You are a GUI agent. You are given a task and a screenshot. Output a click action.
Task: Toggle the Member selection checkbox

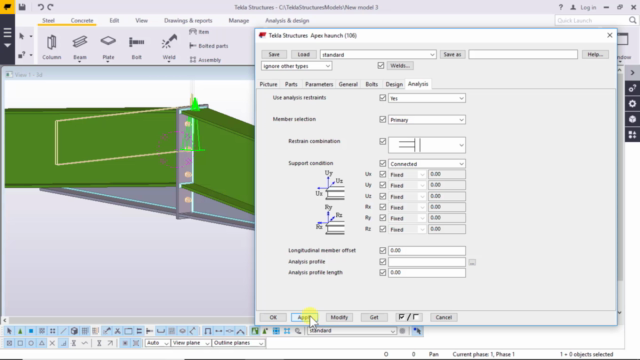tap(382, 119)
